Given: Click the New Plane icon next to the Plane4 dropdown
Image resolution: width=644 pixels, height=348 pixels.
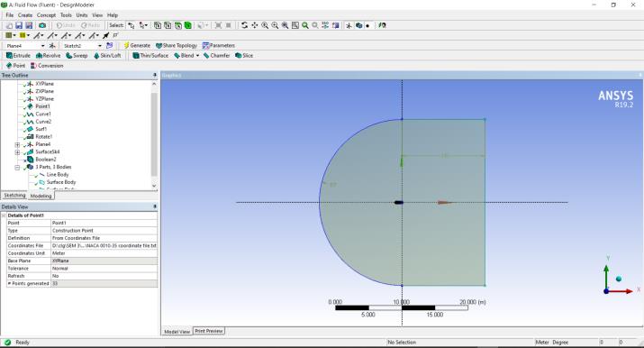Looking at the screenshot, I should click(52, 46).
